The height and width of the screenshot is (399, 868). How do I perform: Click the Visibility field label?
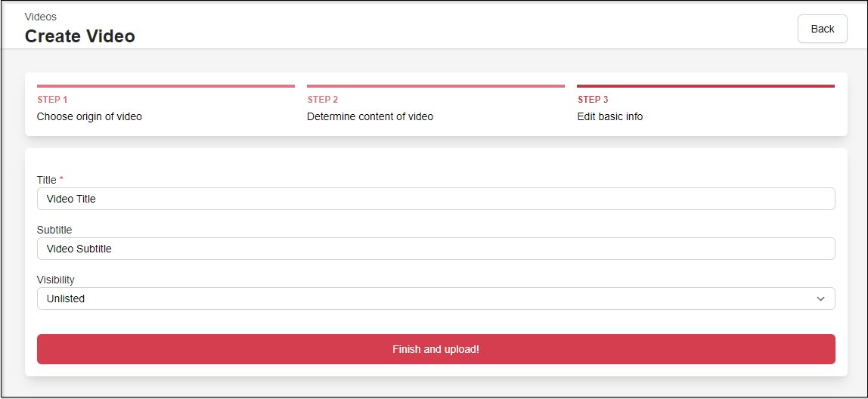click(x=56, y=280)
